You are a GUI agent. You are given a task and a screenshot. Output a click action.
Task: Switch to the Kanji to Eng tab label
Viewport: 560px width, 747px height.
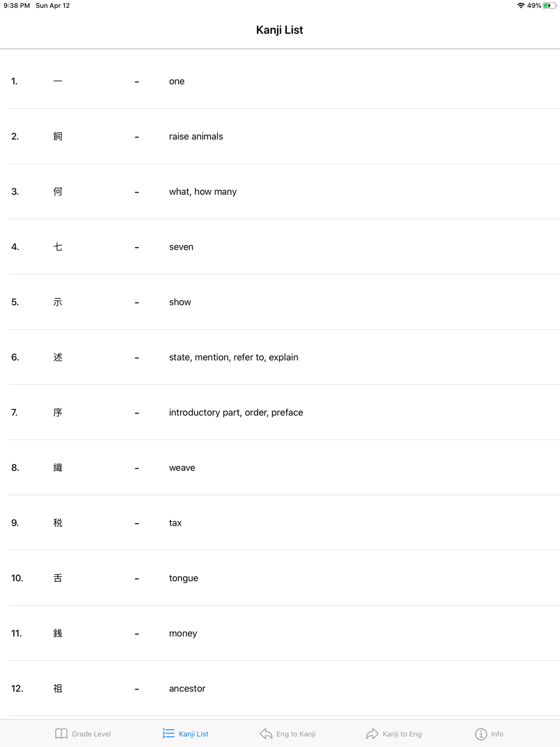pos(402,734)
